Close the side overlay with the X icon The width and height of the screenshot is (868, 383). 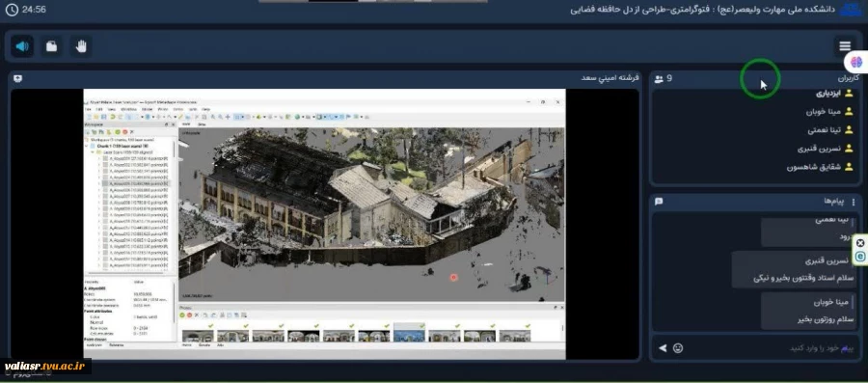tap(860, 243)
